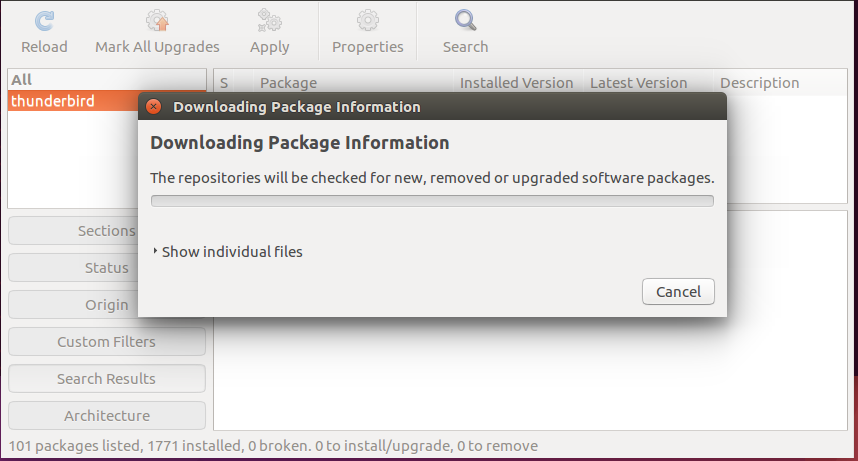
Task: Click the download progress bar
Action: [x=432, y=201]
